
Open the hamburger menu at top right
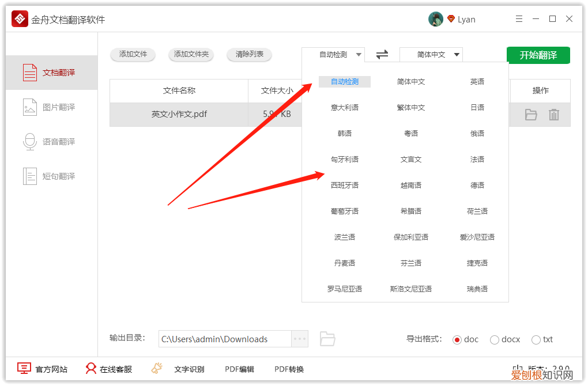(x=519, y=18)
